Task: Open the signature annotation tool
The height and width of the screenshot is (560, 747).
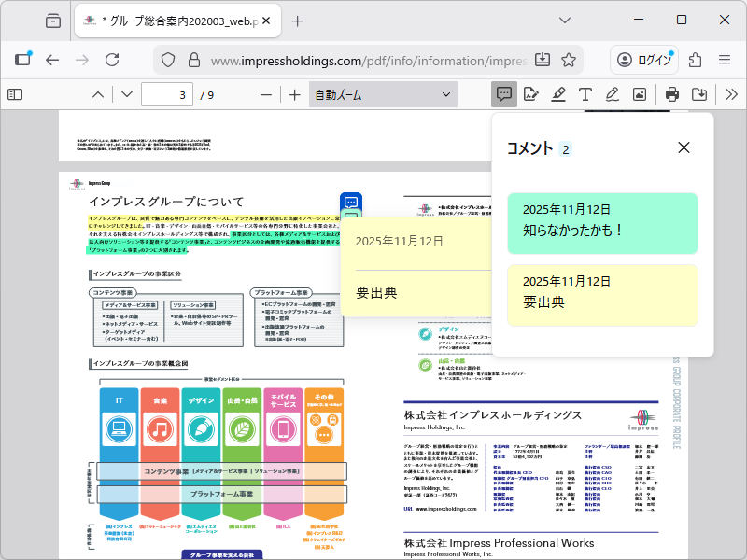Action: click(531, 93)
